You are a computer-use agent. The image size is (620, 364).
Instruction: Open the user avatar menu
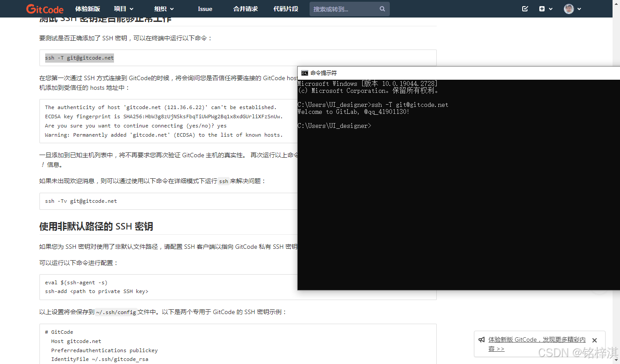click(573, 9)
